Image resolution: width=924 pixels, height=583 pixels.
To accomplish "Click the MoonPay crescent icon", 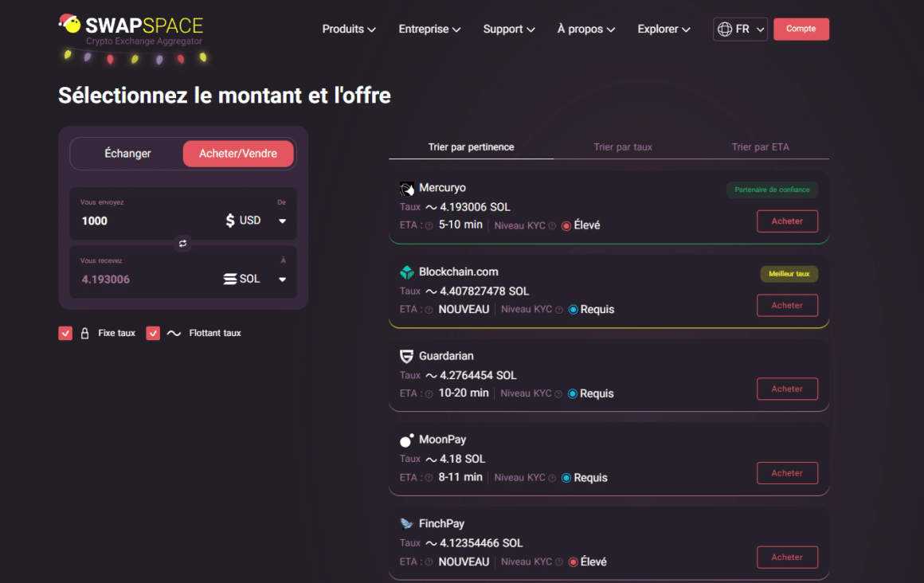I will pos(407,440).
